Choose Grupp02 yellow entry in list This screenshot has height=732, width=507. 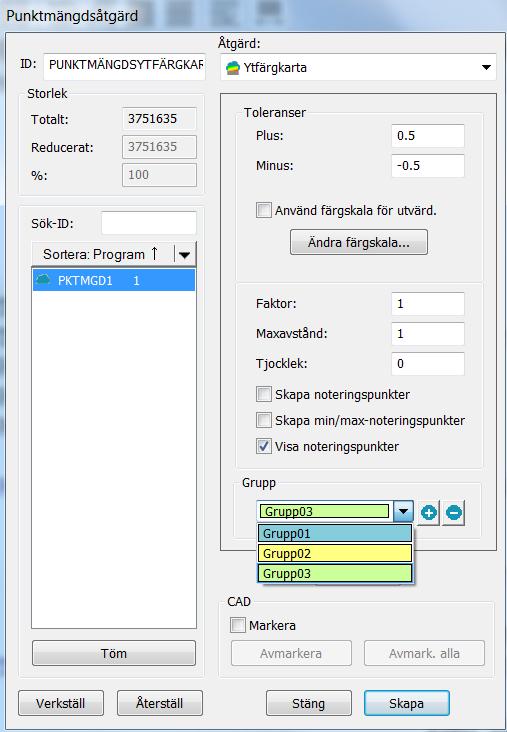pos(335,553)
